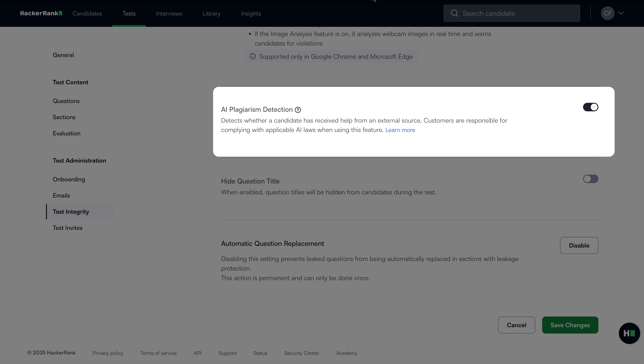644x364 pixels.
Task: Click the HackerRank logo
Action: pos(41,13)
